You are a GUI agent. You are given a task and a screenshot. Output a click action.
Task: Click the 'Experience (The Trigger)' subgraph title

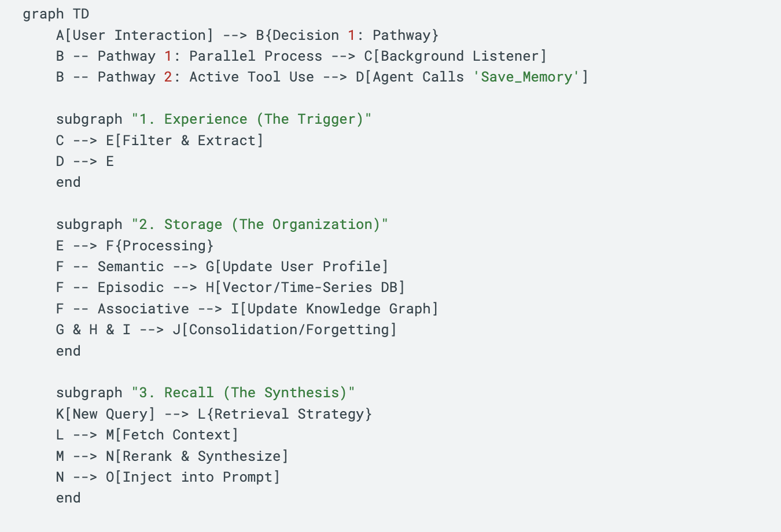point(251,119)
